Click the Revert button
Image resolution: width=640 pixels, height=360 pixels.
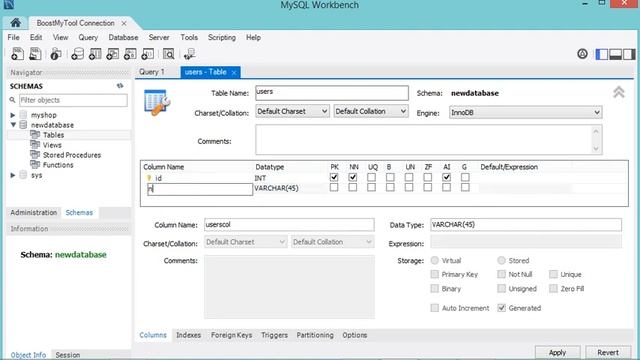tap(608, 352)
